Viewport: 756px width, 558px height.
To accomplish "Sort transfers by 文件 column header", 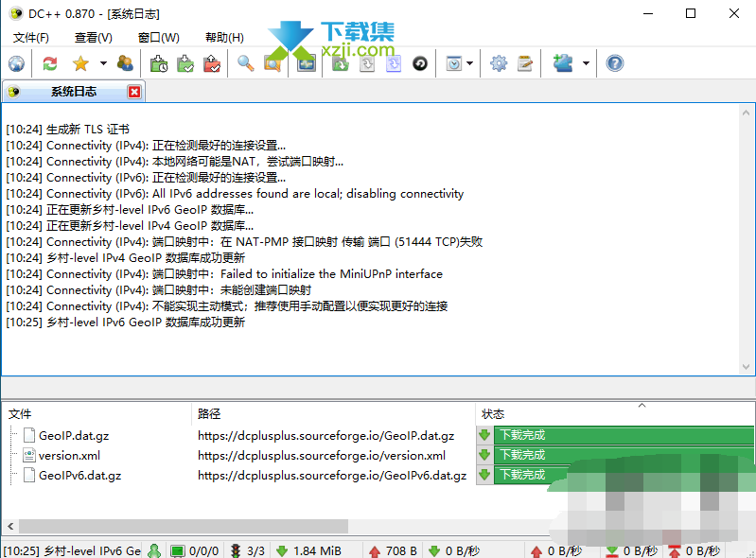I will (97, 414).
